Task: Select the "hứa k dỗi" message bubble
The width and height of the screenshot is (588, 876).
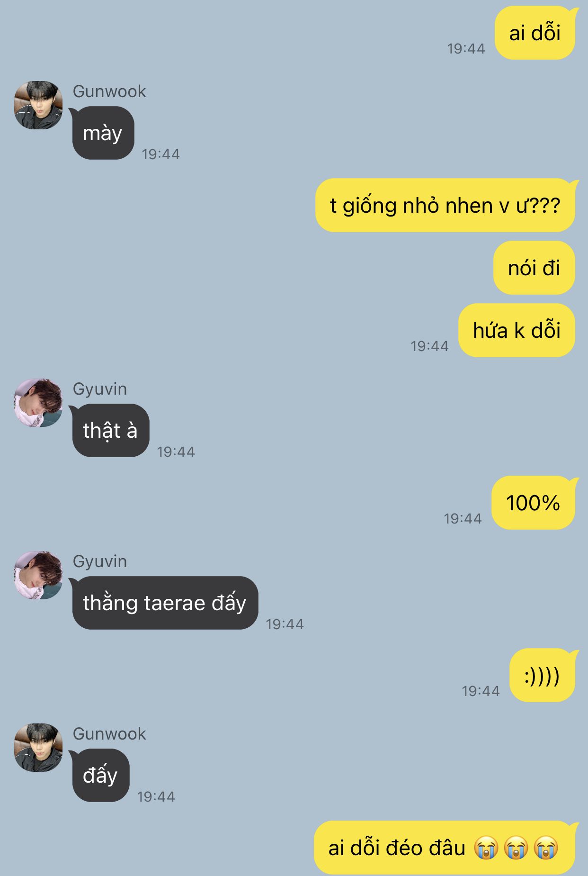Action: click(x=517, y=330)
